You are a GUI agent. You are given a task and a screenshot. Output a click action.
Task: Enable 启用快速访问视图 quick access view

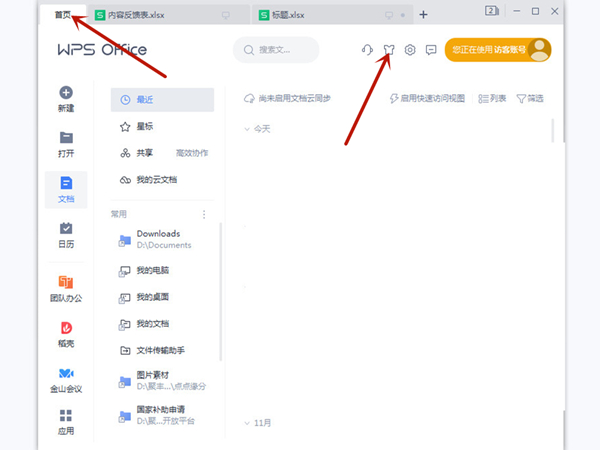[427, 98]
